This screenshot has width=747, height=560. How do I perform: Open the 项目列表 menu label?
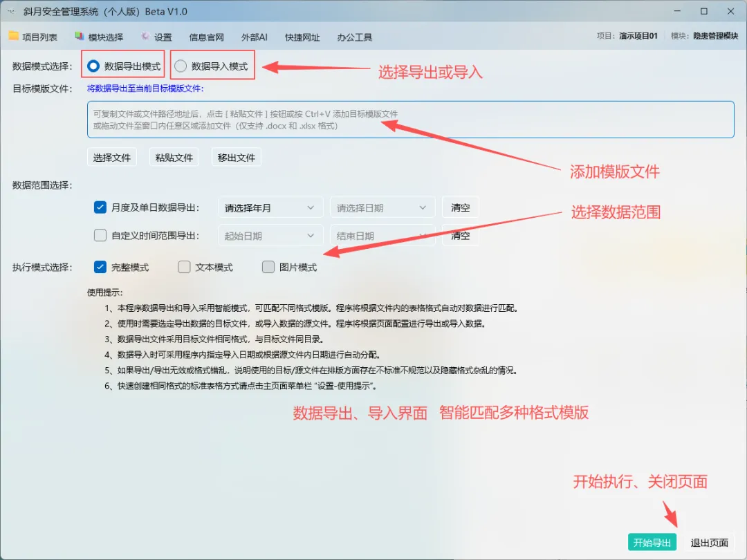pyautogui.click(x=39, y=37)
